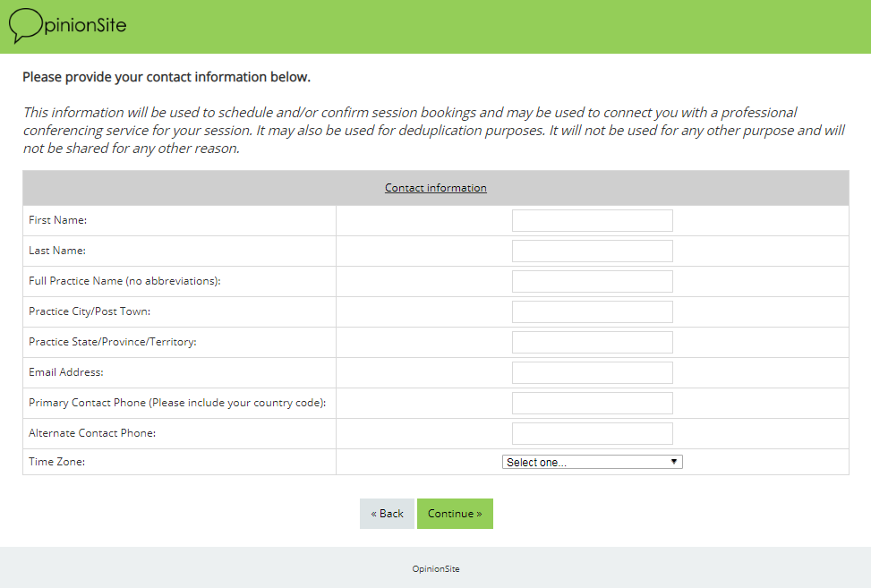Focus the Last Name input field

[x=592, y=251]
